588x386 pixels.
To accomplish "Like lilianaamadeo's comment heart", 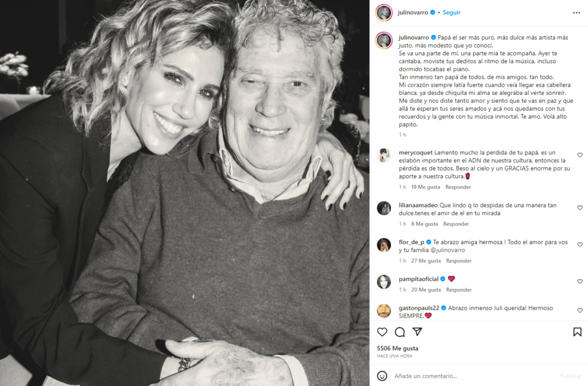I will coord(580,207).
